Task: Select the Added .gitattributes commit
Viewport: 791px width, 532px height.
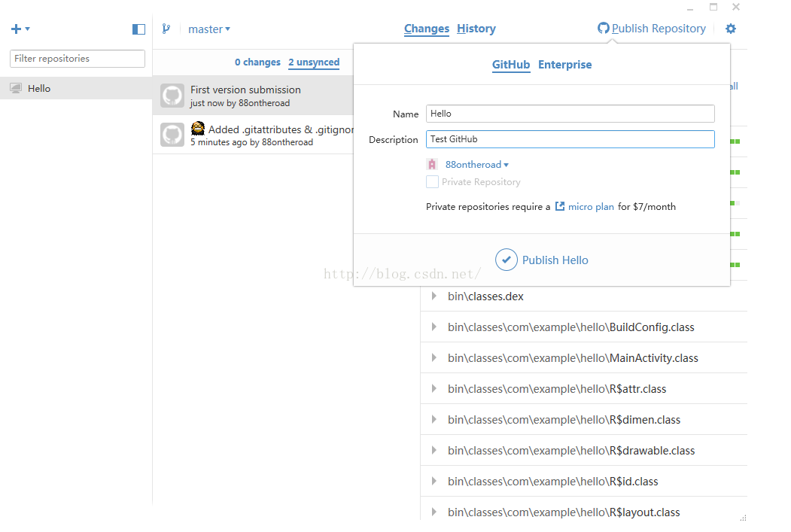Action: click(253, 135)
